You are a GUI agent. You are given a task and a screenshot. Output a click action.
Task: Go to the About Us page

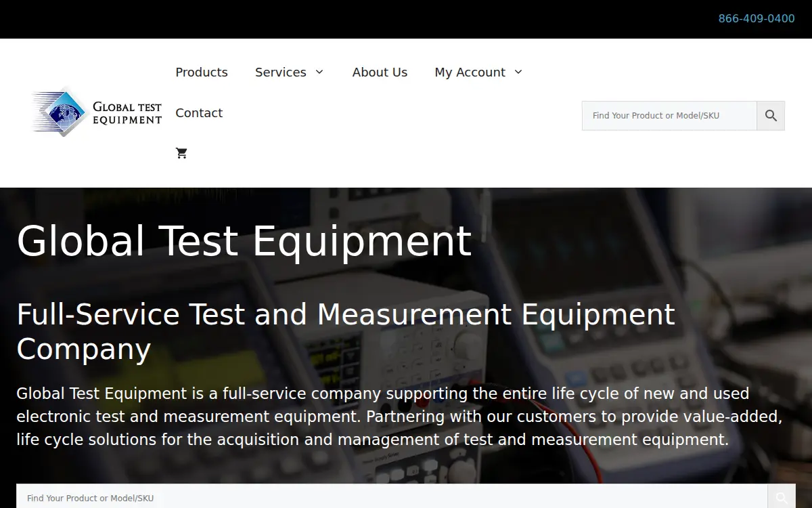tap(380, 72)
